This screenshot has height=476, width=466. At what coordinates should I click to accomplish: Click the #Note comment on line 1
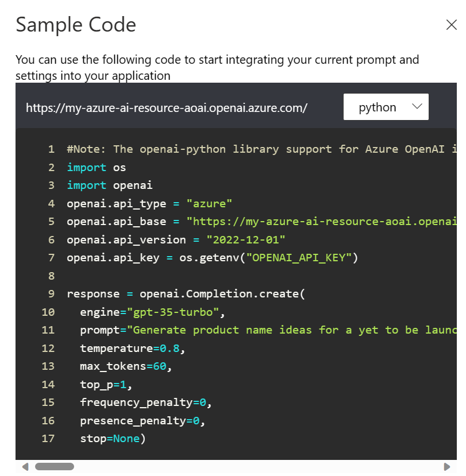pyautogui.click(x=261, y=149)
